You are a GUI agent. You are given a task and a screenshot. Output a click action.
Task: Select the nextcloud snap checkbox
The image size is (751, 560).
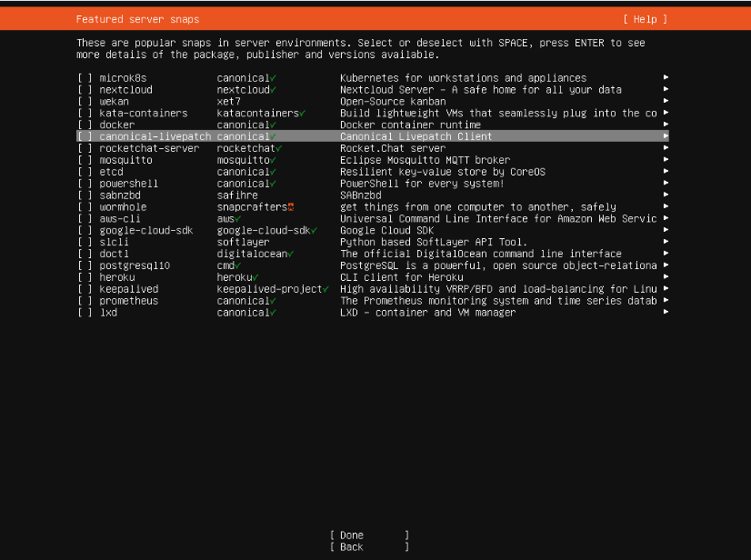click(85, 90)
